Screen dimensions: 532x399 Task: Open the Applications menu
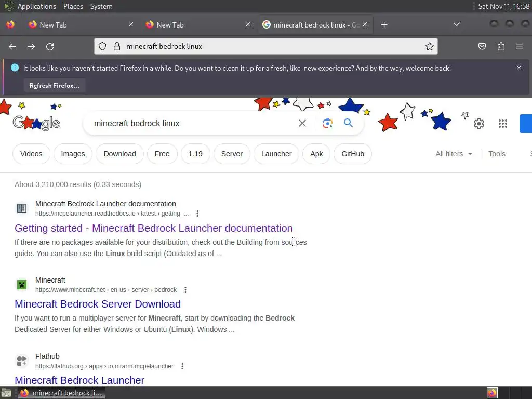[37, 6]
